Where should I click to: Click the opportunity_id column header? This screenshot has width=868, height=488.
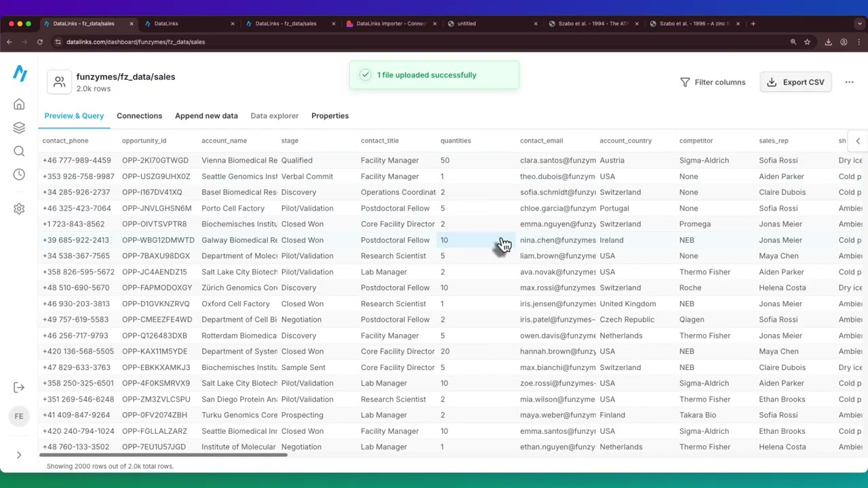tap(144, 141)
